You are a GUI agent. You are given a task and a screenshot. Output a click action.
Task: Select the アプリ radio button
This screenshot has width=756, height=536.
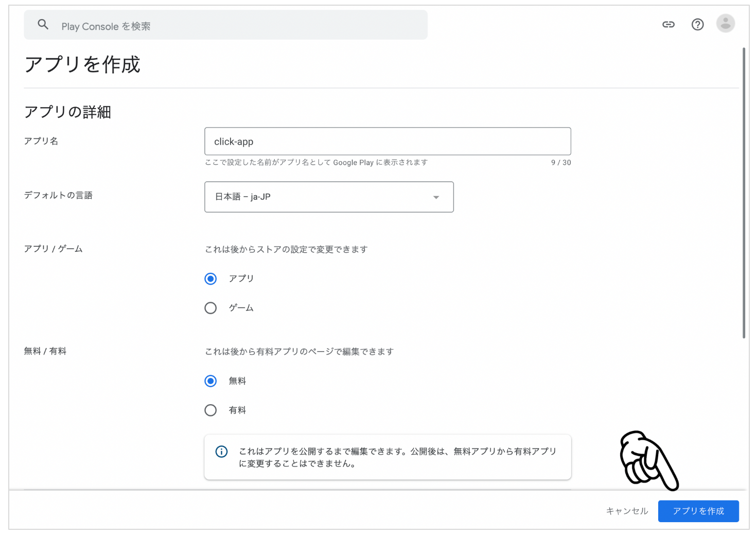click(x=210, y=279)
